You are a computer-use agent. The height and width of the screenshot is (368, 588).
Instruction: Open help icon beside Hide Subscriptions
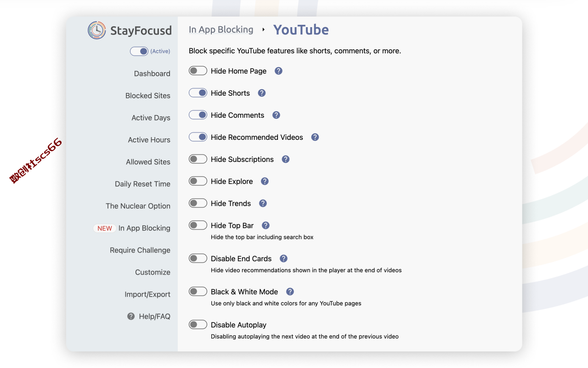286,159
